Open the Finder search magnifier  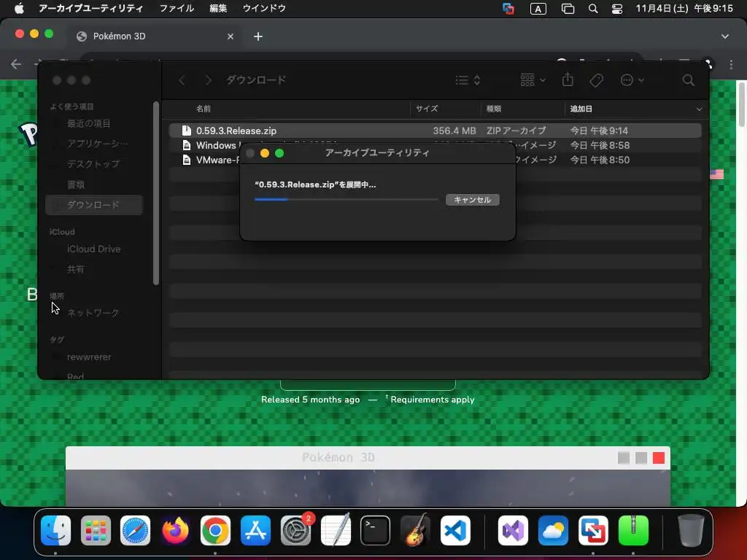[x=689, y=80]
